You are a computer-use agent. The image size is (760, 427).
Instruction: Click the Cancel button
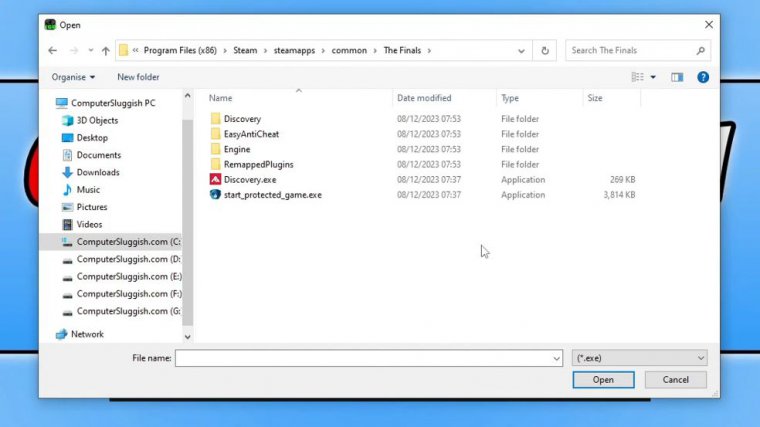click(675, 380)
